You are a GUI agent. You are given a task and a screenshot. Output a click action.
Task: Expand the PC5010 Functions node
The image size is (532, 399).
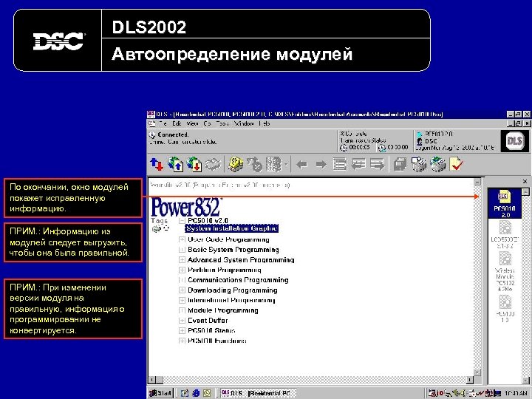182,341
